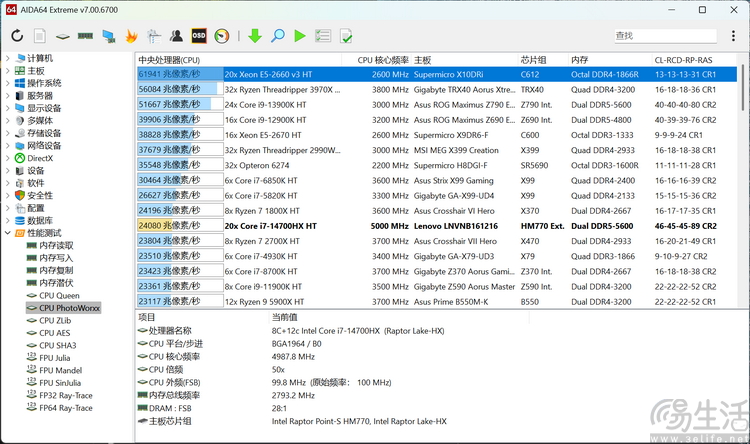Image resolution: width=750 pixels, height=444 pixels.
Task: Click the 主板芯片组 detail row
Action: click(292, 421)
